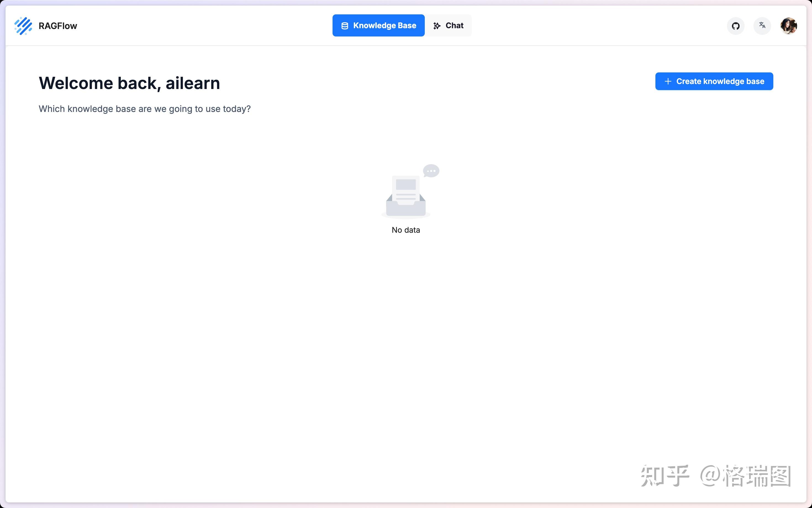Open the language translation switcher icon
Screen dimensions: 812x508
762,25
